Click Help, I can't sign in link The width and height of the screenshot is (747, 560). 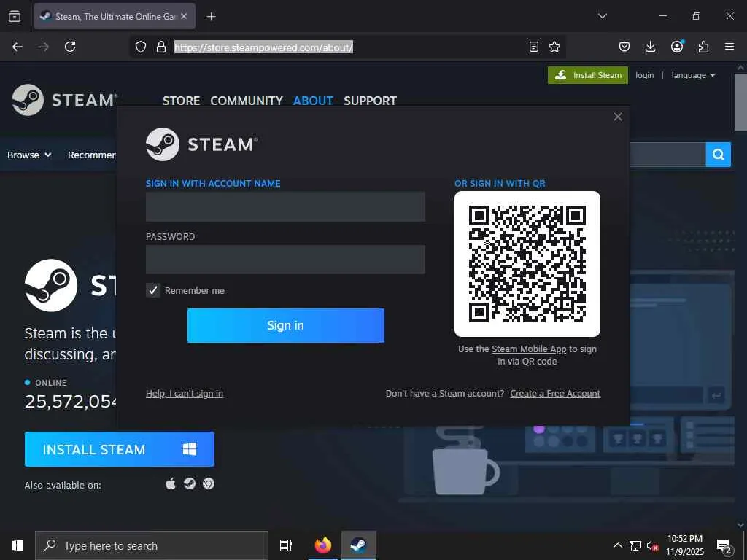click(185, 393)
